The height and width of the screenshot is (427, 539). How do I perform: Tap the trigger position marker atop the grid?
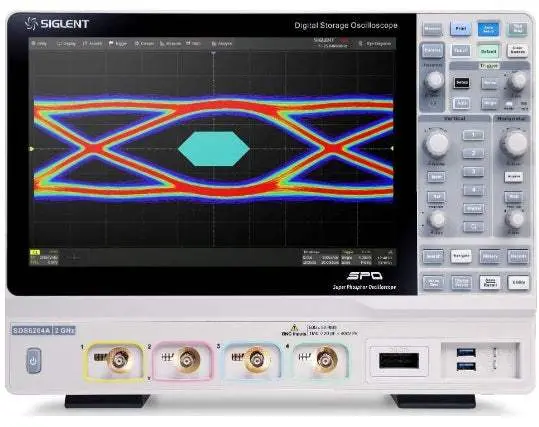pos(213,53)
